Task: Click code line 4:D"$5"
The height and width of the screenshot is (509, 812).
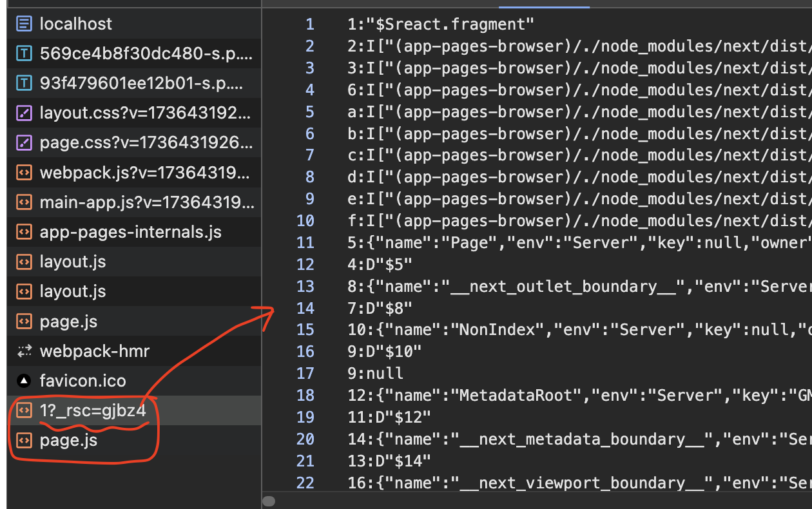Action: (380, 265)
